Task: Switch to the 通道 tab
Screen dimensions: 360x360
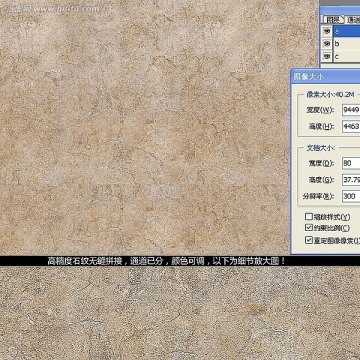Action: click(353, 20)
